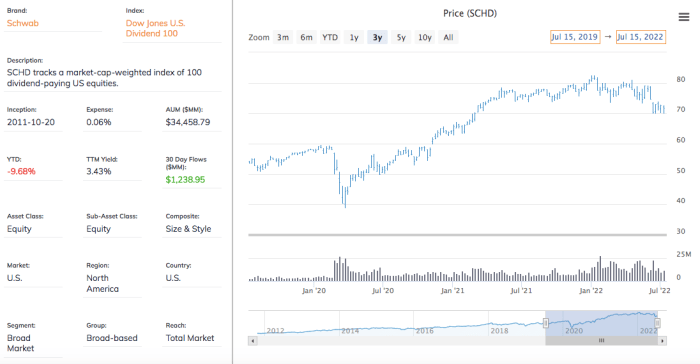
Task: Choose the 1y zoom range
Action: 354,38
